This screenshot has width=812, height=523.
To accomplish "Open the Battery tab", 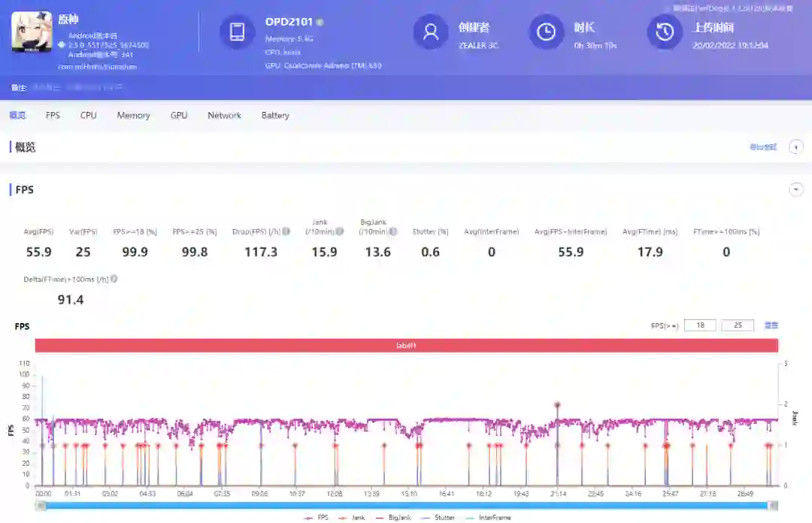I will tap(275, 115).
